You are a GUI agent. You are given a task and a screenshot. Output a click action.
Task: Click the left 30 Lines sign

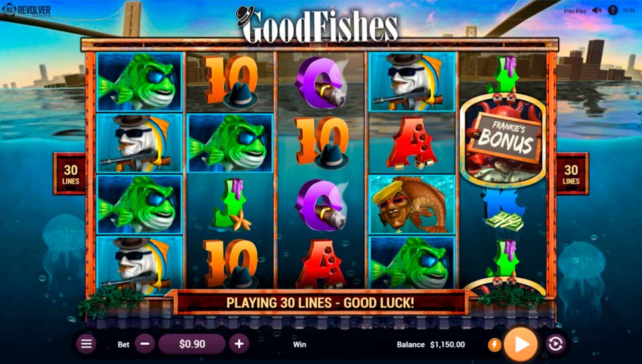click(x=69, y=173)
